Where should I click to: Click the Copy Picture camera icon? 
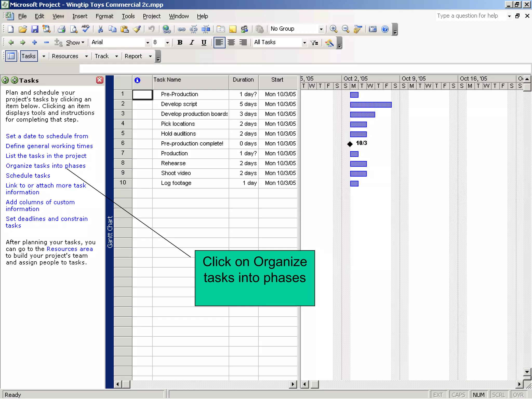click(x=373, y=29)
